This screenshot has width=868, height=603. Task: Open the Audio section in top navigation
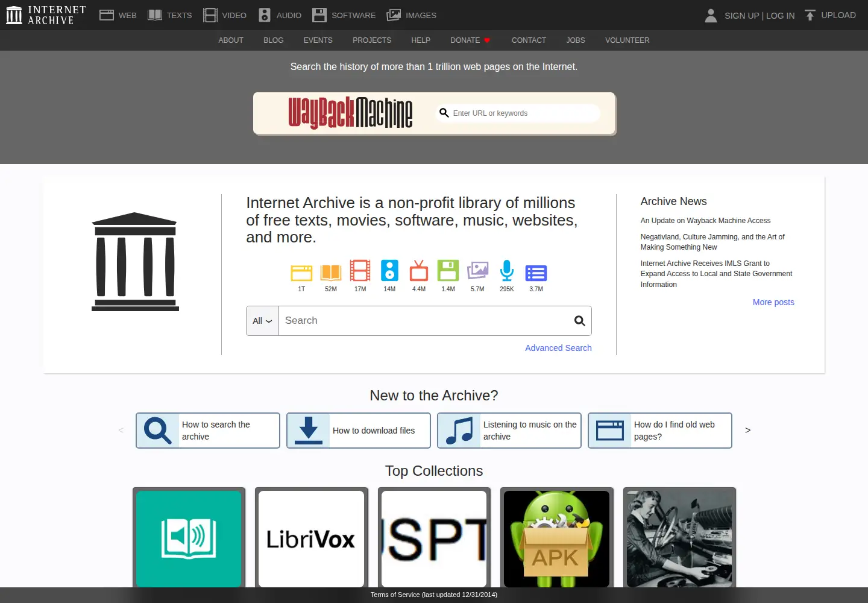point(280,15)
